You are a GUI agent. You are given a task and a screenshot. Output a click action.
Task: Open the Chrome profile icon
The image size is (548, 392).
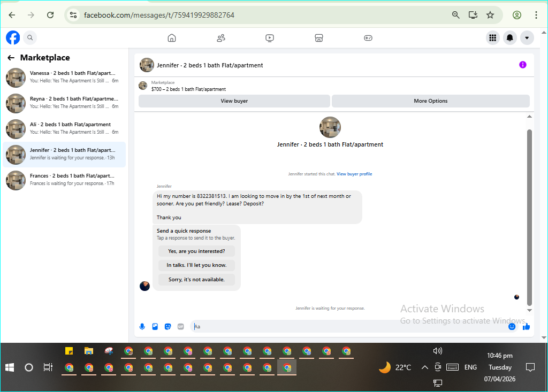pyautogui.click(x=517, y=15)
